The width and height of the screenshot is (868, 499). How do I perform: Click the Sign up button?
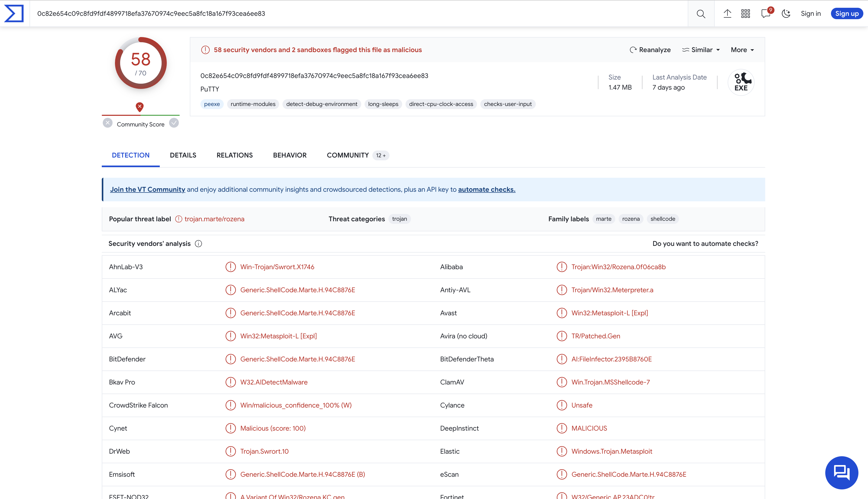tap(847, 13)
